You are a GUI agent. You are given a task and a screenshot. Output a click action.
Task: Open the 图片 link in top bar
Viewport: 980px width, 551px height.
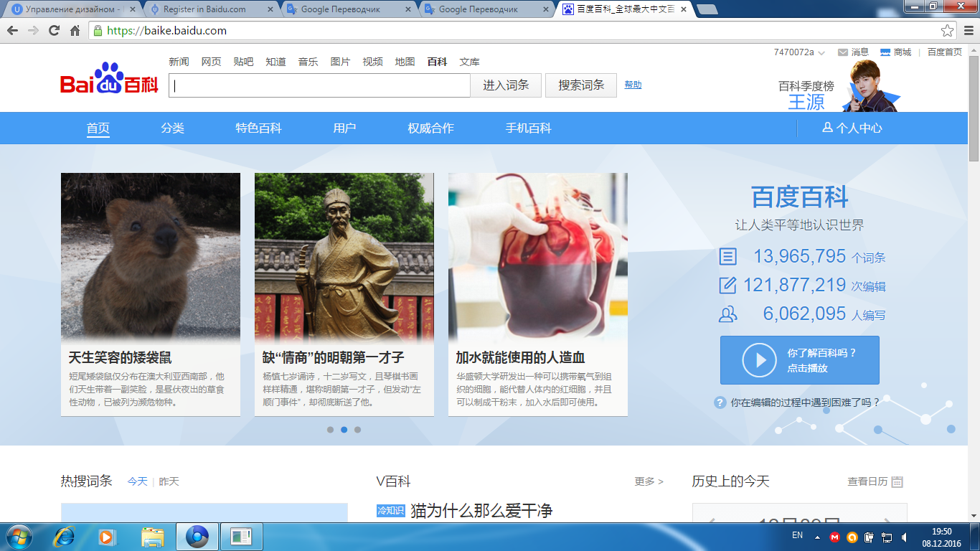[x=340, y=62]
